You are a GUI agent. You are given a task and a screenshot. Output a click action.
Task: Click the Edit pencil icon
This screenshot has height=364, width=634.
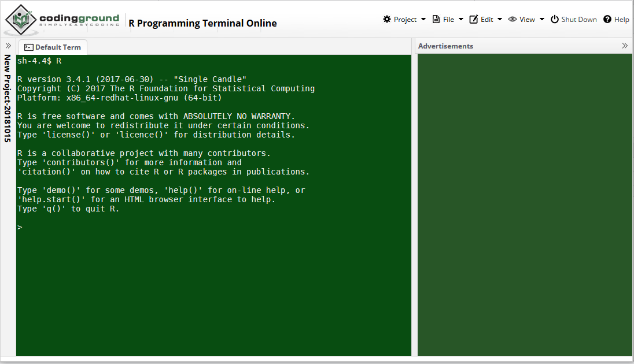click(473, 19)
